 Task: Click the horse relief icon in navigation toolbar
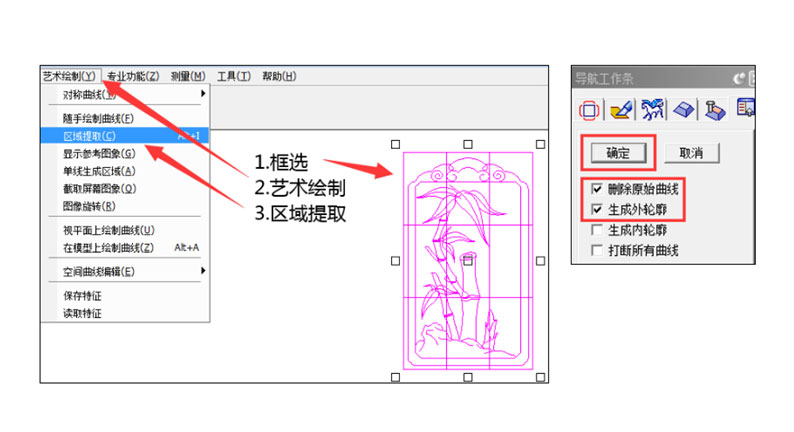[x=653, y=109]
